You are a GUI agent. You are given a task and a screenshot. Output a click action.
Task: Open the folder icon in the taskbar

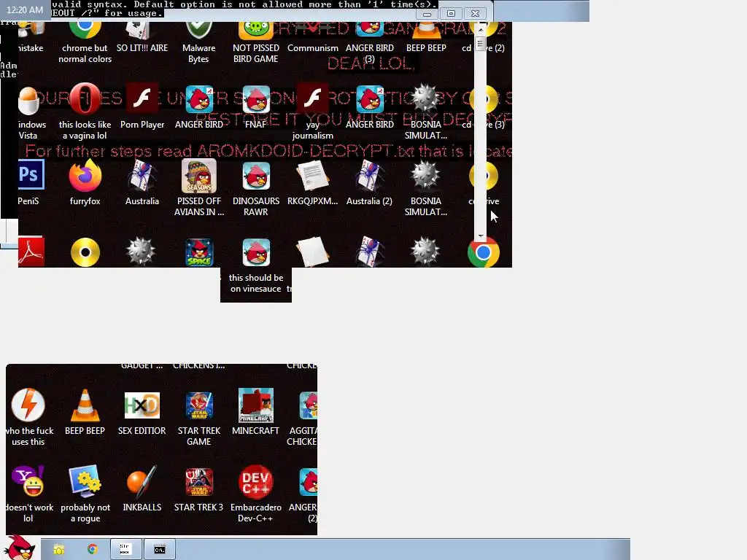58,550
